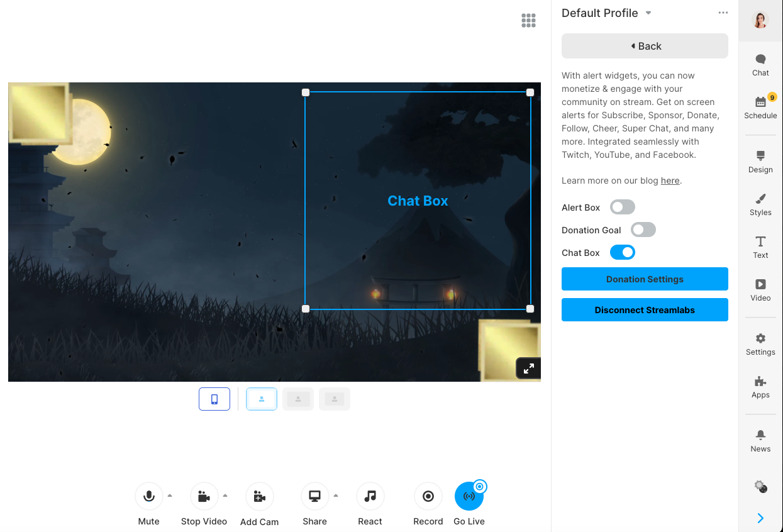Viewport: 783px width, 532px height.
Task: Switch to mobile portrait layout
Action: point(214,399)
